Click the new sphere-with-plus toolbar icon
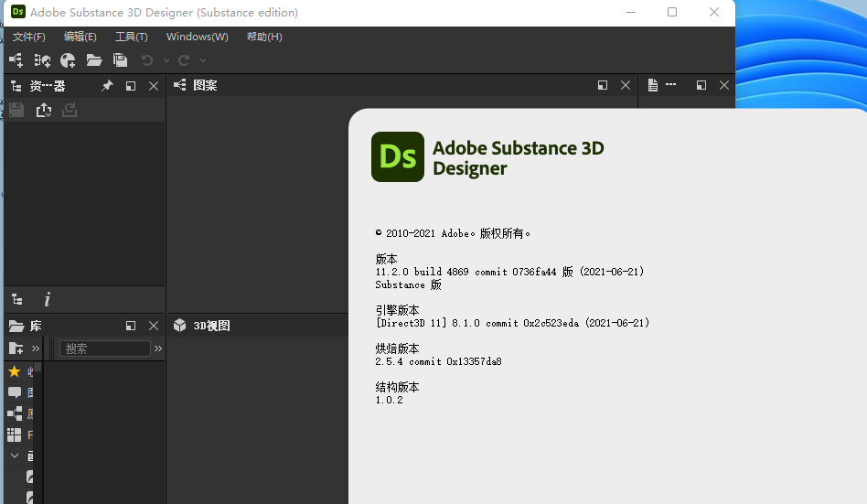 tap(68, 60)
